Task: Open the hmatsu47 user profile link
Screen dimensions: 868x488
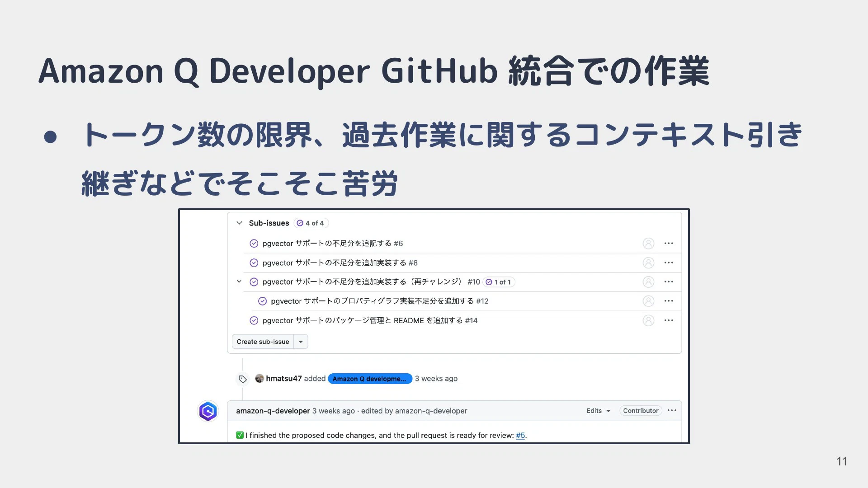Action: (283, 378)
